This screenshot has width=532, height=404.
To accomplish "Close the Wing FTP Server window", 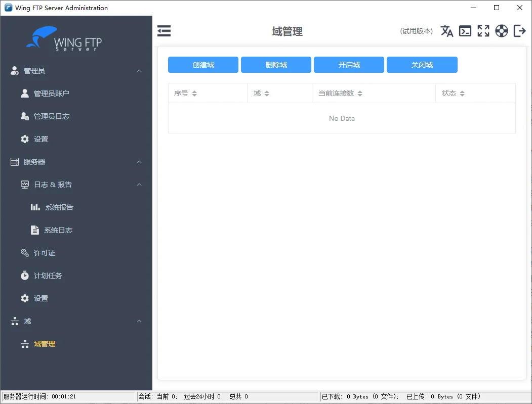I will coord(519,8).
